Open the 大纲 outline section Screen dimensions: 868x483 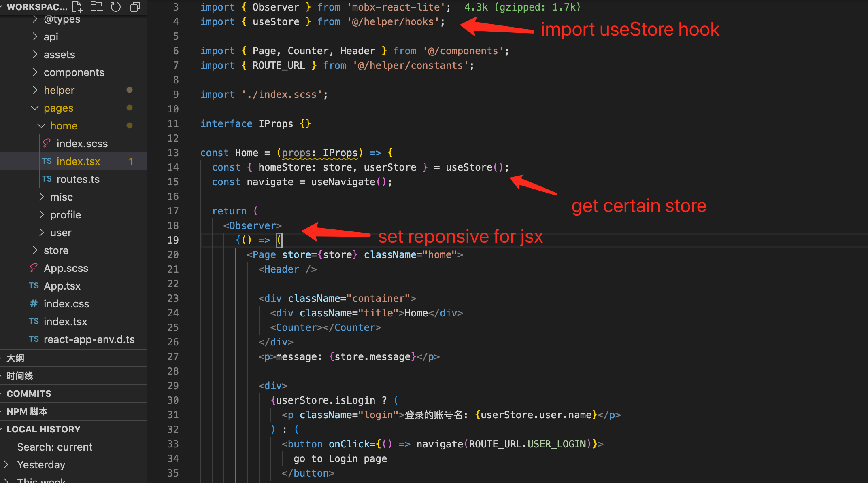15,358
